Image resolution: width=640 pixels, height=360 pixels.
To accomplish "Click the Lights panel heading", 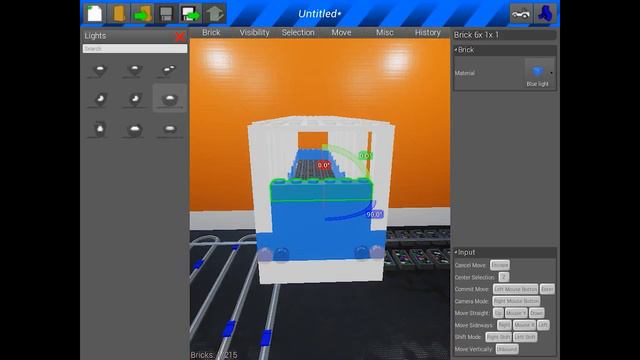I will click(x=95, y=36).
